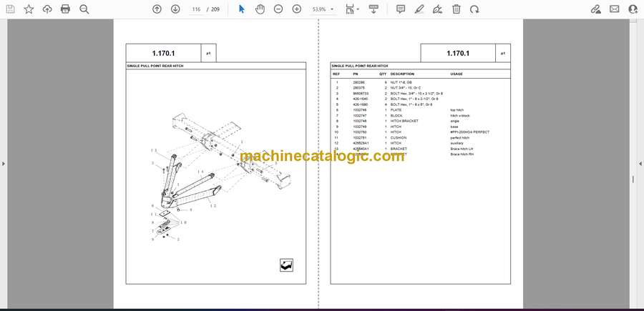Click the CUSHION description entry

[x=398, y=138]
